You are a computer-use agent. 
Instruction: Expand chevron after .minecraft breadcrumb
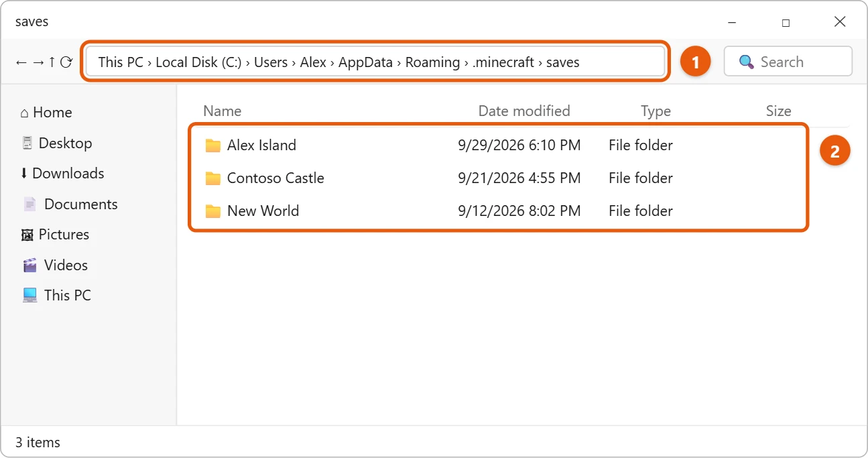coord(540,62)
